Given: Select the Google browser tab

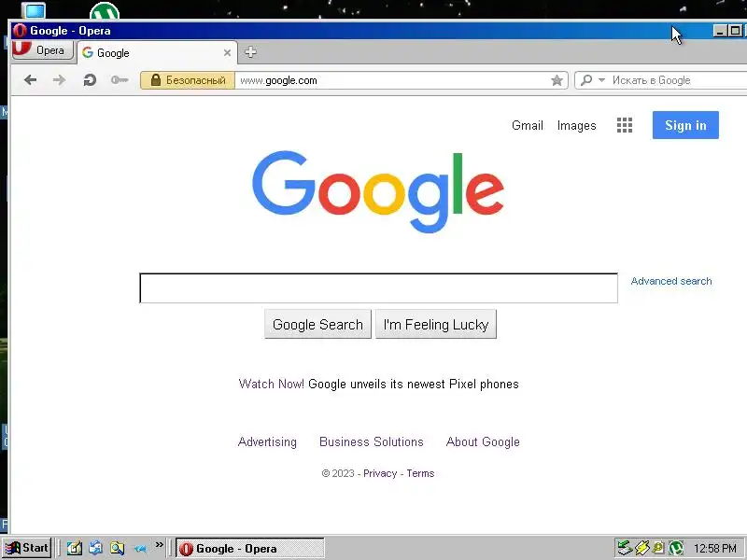Looking at the screenshot, I should click(156, 53).
